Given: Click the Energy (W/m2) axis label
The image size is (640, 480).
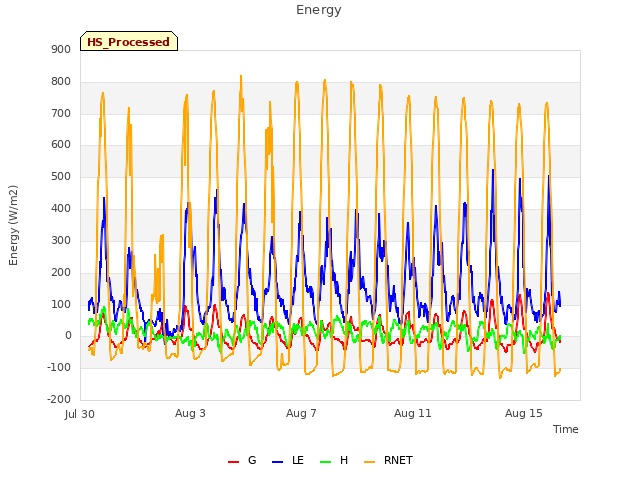Looking at the screenshot, I should click(13, 225).
